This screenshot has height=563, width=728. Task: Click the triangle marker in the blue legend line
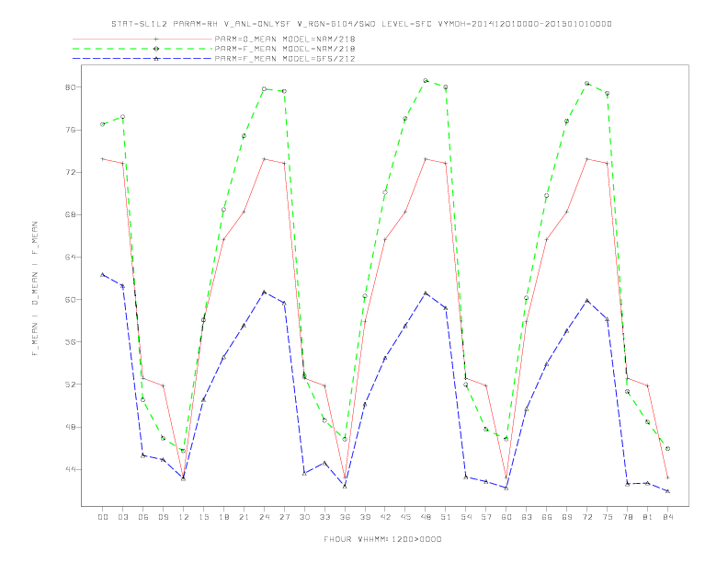(156, 59)
